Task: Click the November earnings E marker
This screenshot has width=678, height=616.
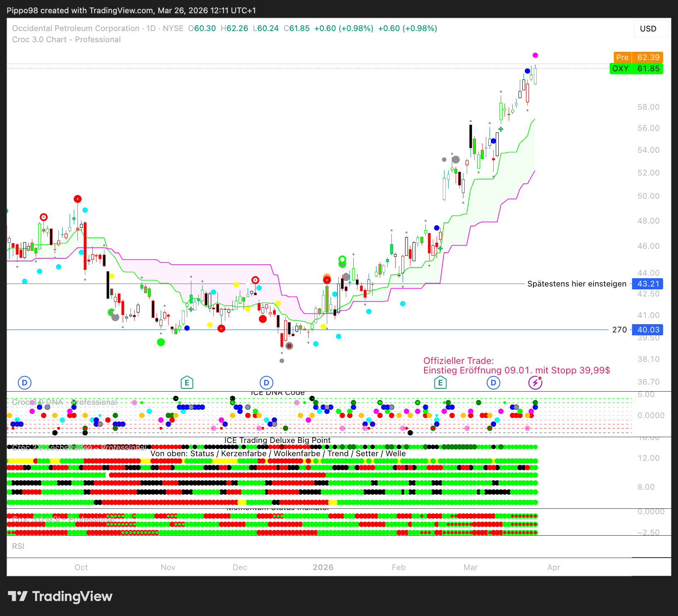Action: click(187, 383)
